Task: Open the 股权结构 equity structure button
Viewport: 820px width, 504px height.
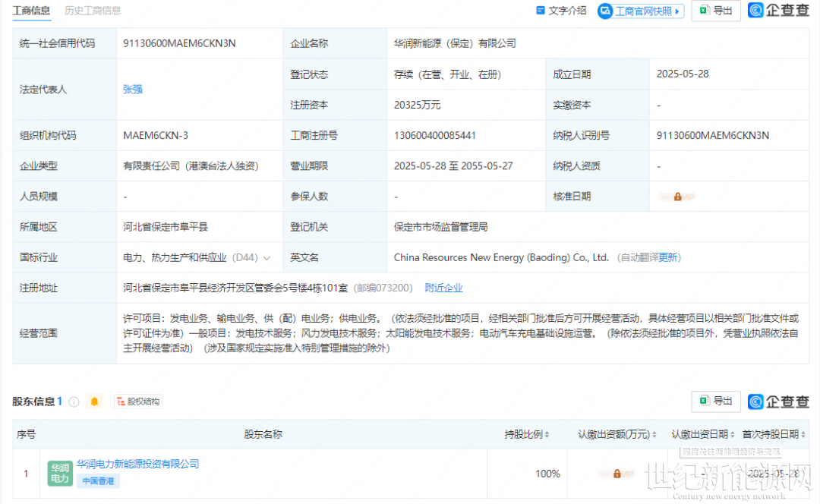Action: tap(138, 402)
